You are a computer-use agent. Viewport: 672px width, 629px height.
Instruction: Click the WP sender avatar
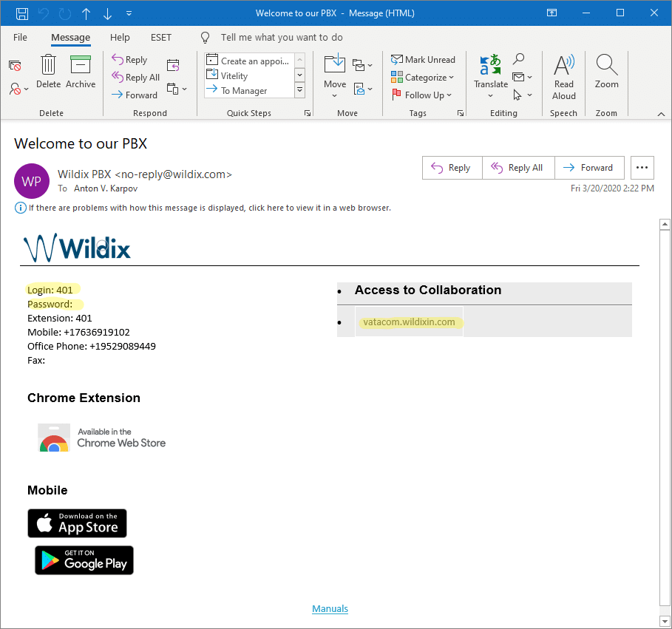pyautogui.click(x=32, y=181)
